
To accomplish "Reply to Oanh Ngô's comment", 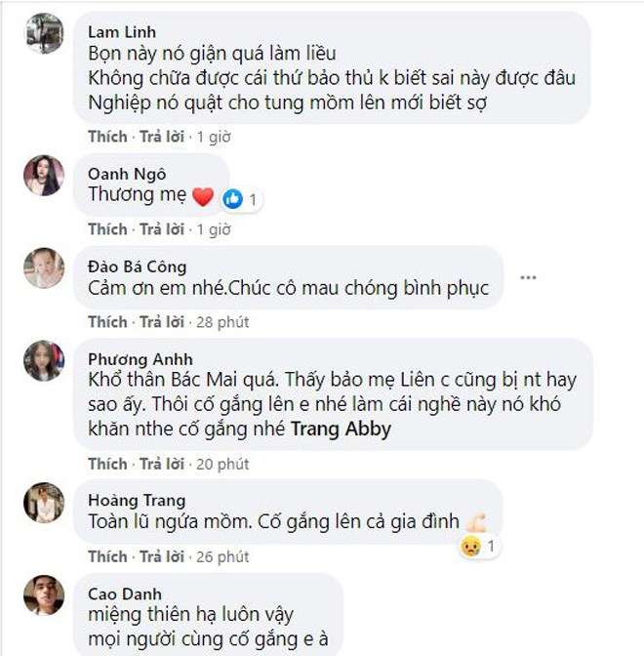I will pos(163,229).
